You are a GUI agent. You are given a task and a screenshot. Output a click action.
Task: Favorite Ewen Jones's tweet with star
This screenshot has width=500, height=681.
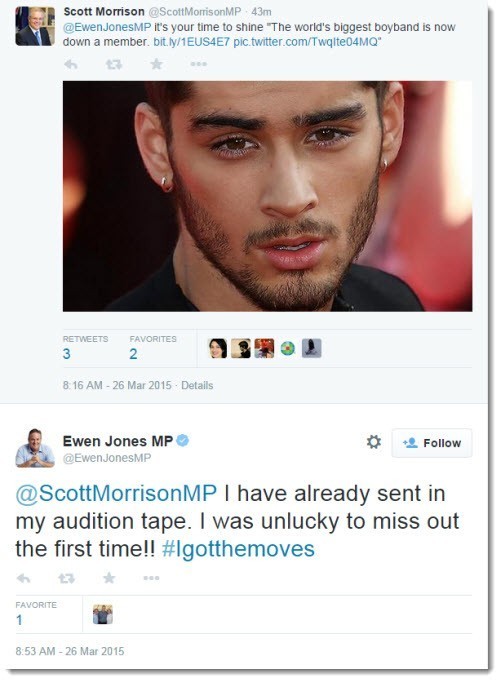pos(109,578)
